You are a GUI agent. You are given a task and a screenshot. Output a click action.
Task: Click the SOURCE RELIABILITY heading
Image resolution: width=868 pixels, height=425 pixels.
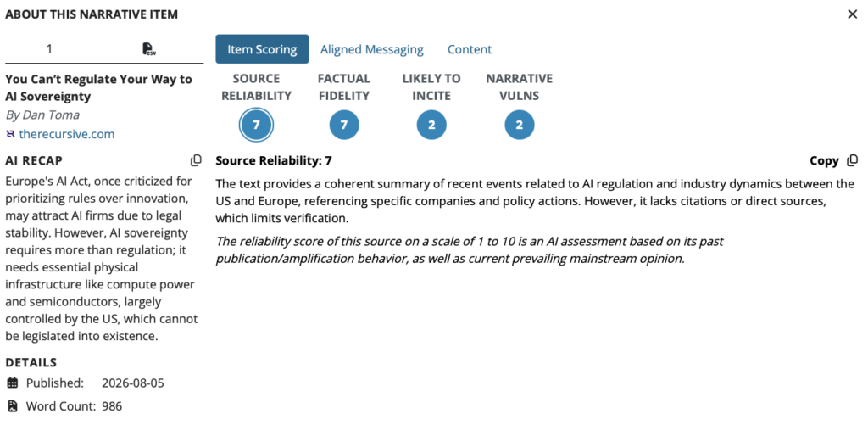(x=256, y=87)
